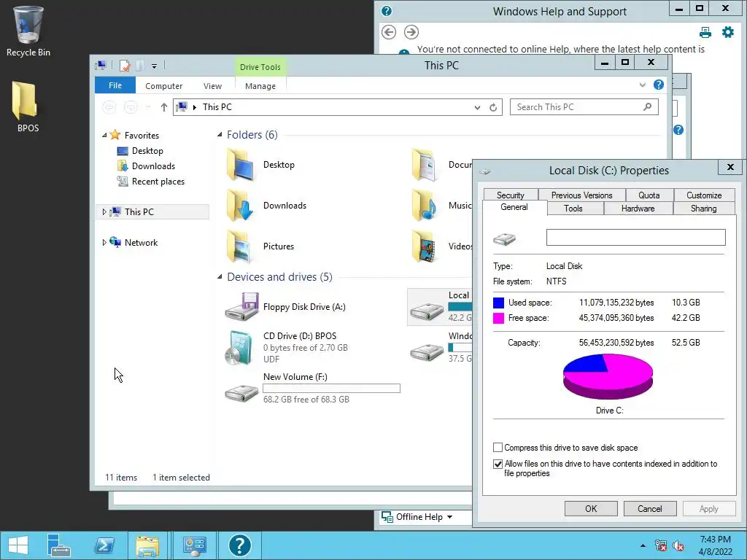The image size is (747, 560).
Task: Click the Properties icon in quick access toolbar
Action: click(x=125, y=66)
